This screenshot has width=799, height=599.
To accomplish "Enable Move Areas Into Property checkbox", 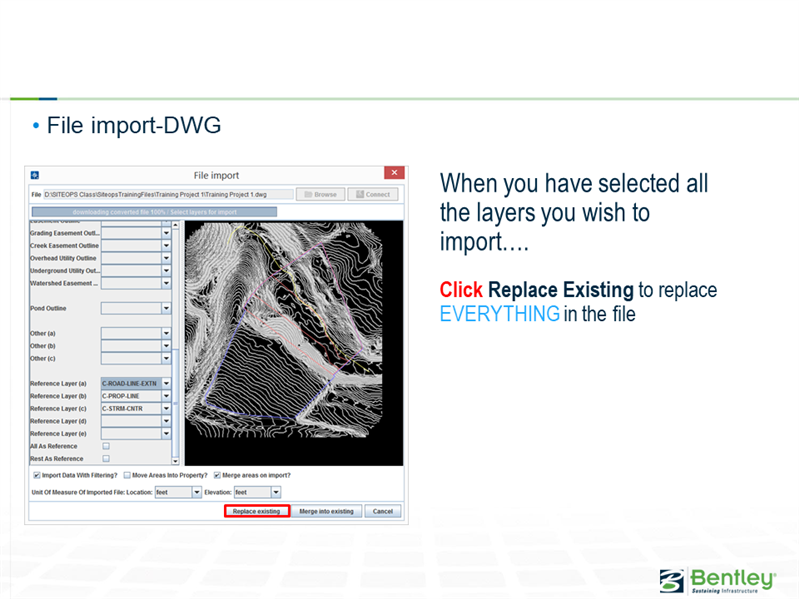I will [127, 475].
